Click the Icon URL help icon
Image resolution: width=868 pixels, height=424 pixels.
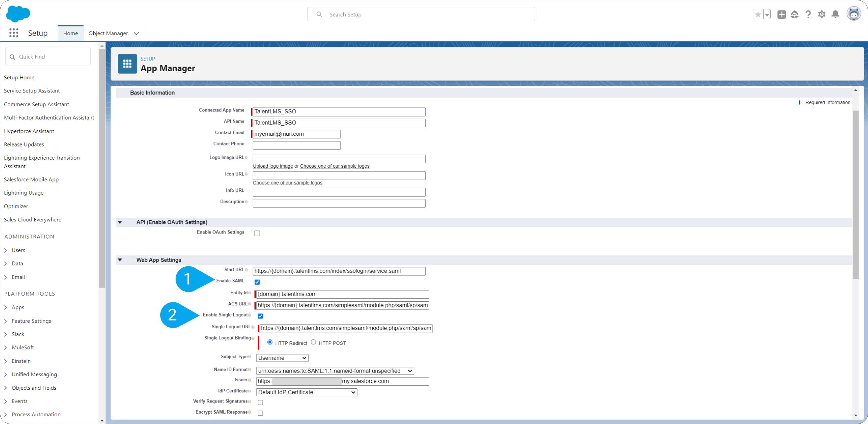[x=246, y=174]
